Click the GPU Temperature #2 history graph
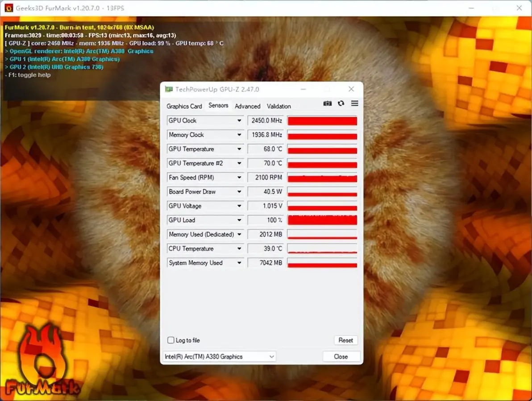The image size is (532, 401). 322,163
